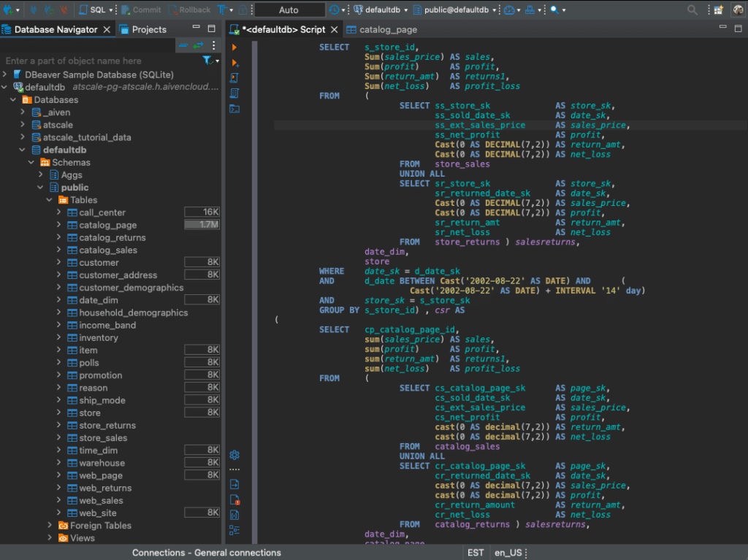Click the Auto commit mode field

tap(289, 10)
